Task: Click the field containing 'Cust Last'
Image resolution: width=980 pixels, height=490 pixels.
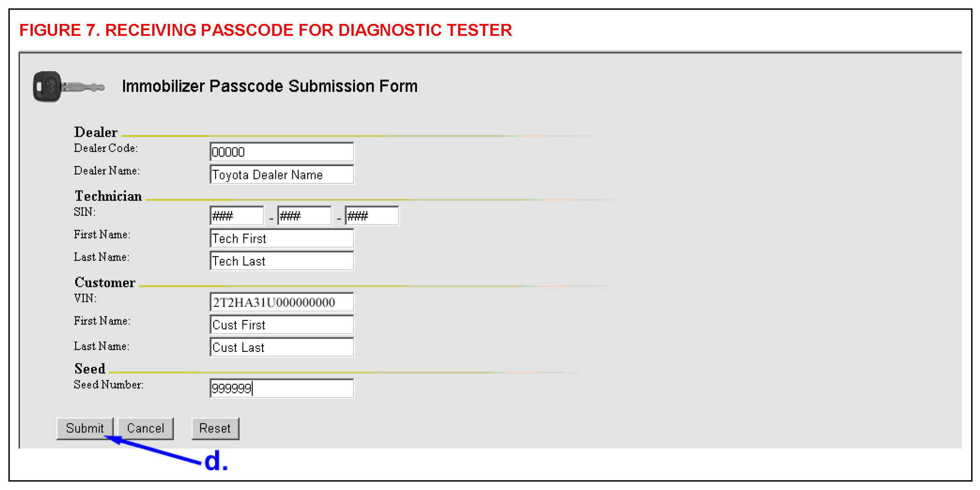Action: [x=282, y=347]
